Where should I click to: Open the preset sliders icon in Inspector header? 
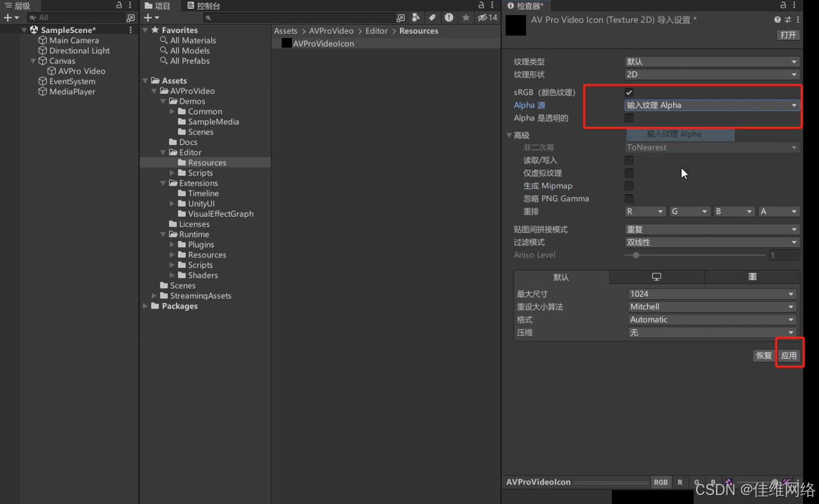point(788,20)
